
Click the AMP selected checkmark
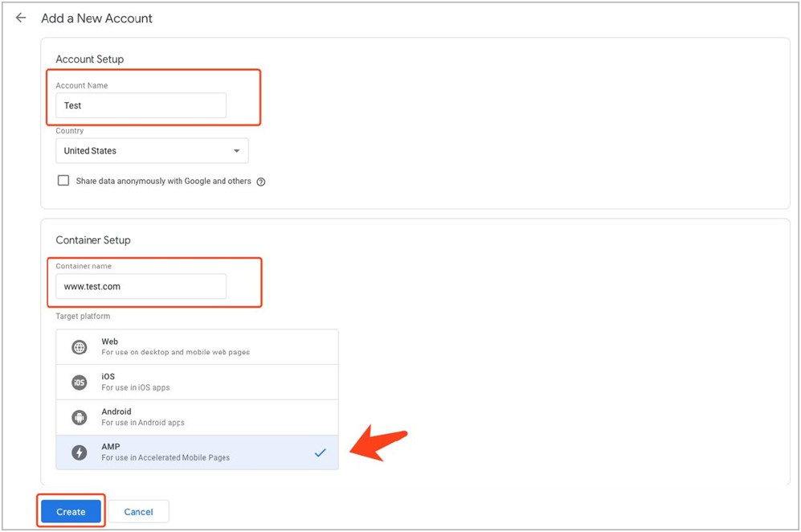pos(320,452)
